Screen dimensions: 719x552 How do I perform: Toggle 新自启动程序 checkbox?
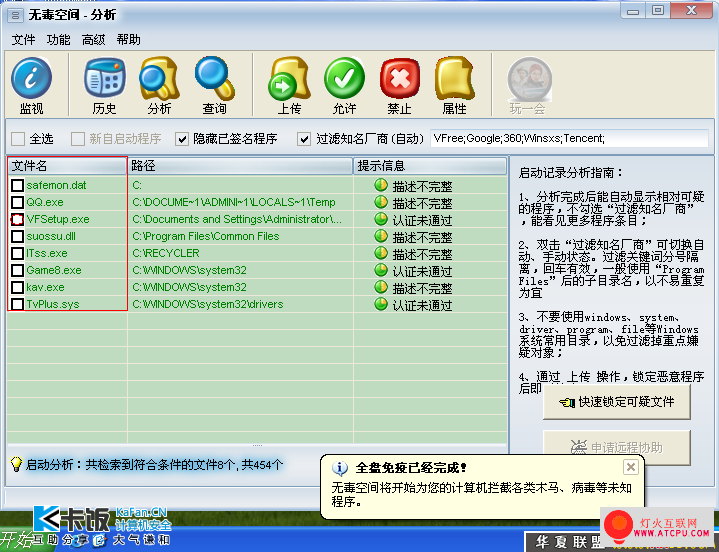[x=77, y=138]
